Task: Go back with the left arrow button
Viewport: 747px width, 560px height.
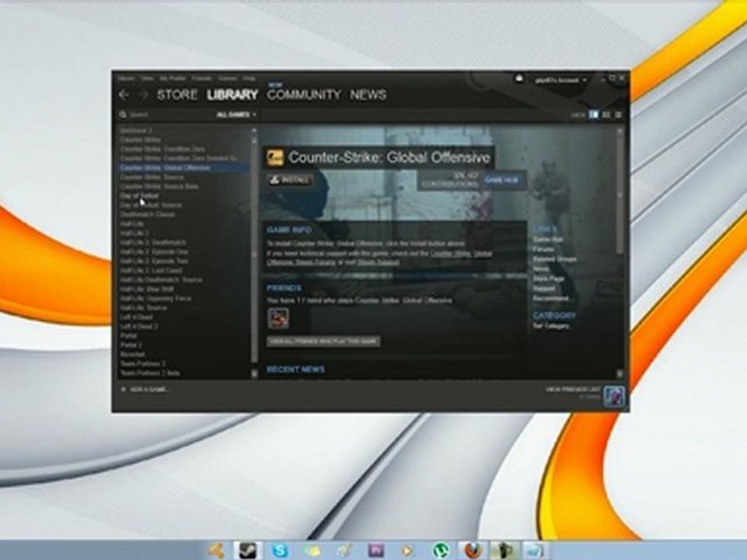Action: point(124,95)
